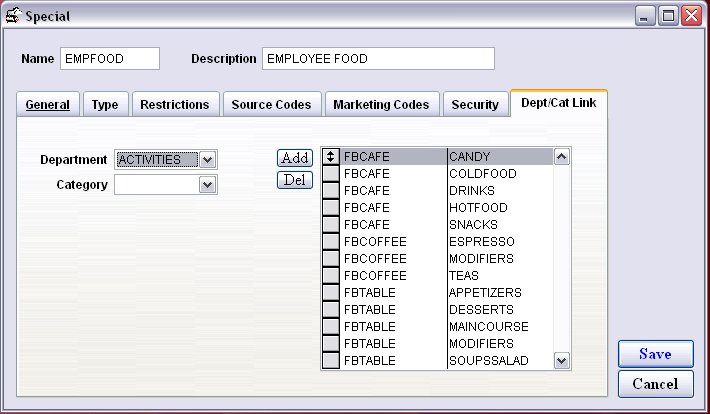The height and width of the screenshot is (414, 710).
Task: Open the Category dropdown arrow
Action: [207, 185]
